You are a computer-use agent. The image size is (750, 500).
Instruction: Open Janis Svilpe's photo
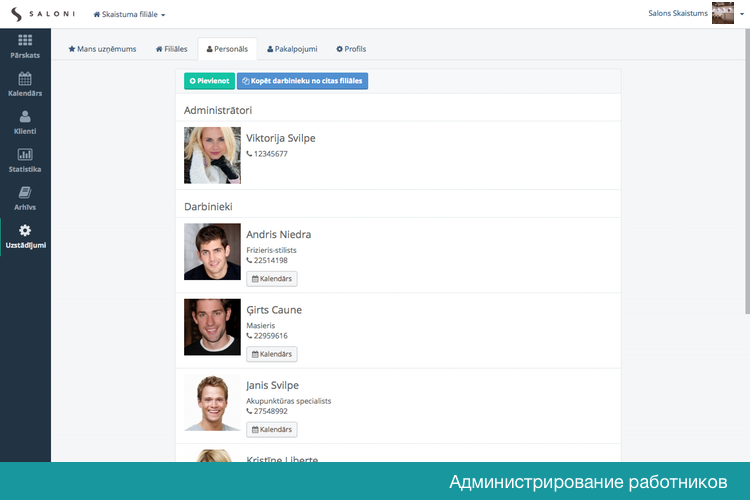pyautogui.click(x=212, y=403)
